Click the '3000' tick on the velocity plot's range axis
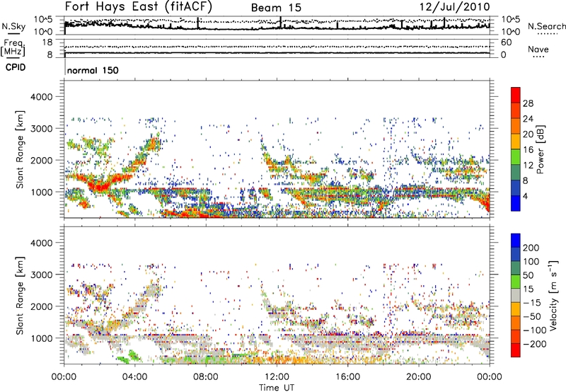566x392 pixels. (42, 275)
